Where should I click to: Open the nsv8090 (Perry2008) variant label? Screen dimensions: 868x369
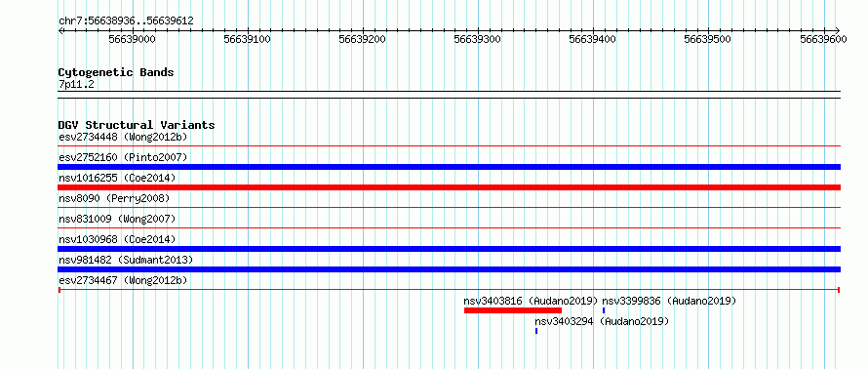click(114, 198)
